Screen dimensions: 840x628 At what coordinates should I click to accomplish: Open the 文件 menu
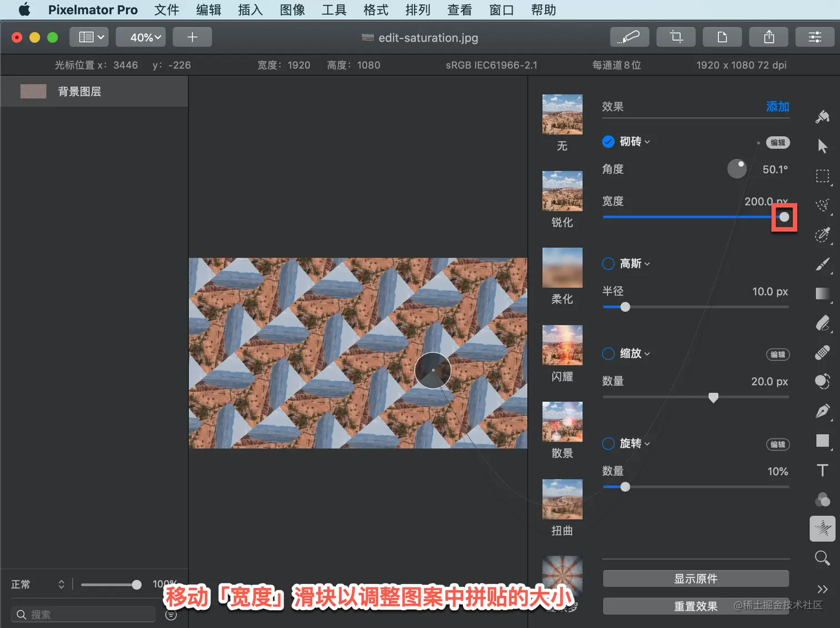(x=167, y=10)
